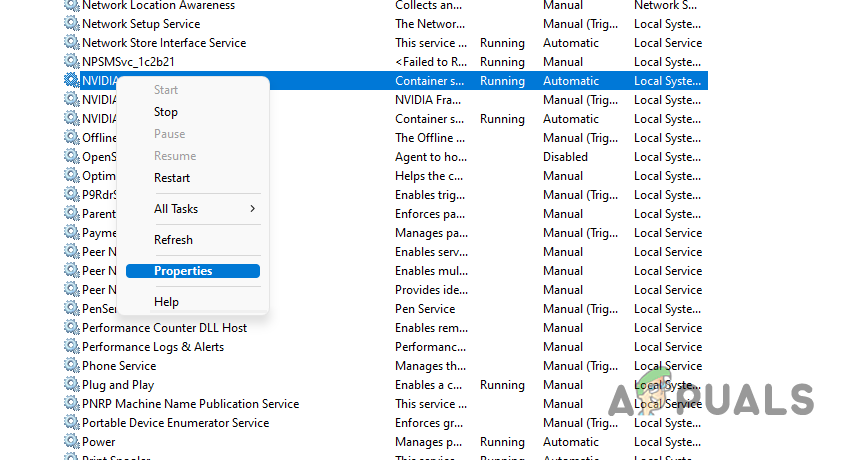Click gear icon of Power service
The image size is (855, 460).
coord(71,441)
